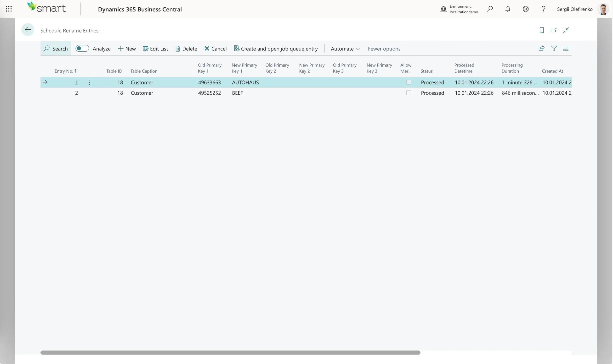Share the current page
Image resolution: width=613 pixels, height=364 pixels.
(541, 48)
